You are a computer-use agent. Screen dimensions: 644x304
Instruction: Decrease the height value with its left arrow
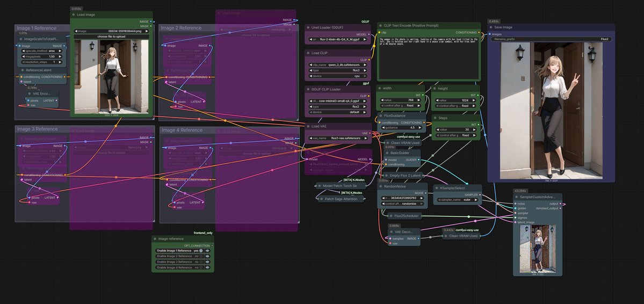(x=437, y=100)
